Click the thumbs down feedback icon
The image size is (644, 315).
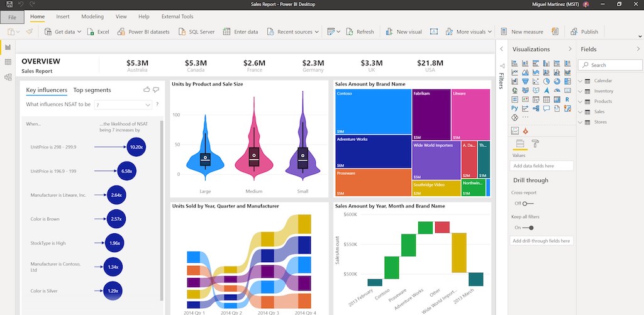(156, 90)
